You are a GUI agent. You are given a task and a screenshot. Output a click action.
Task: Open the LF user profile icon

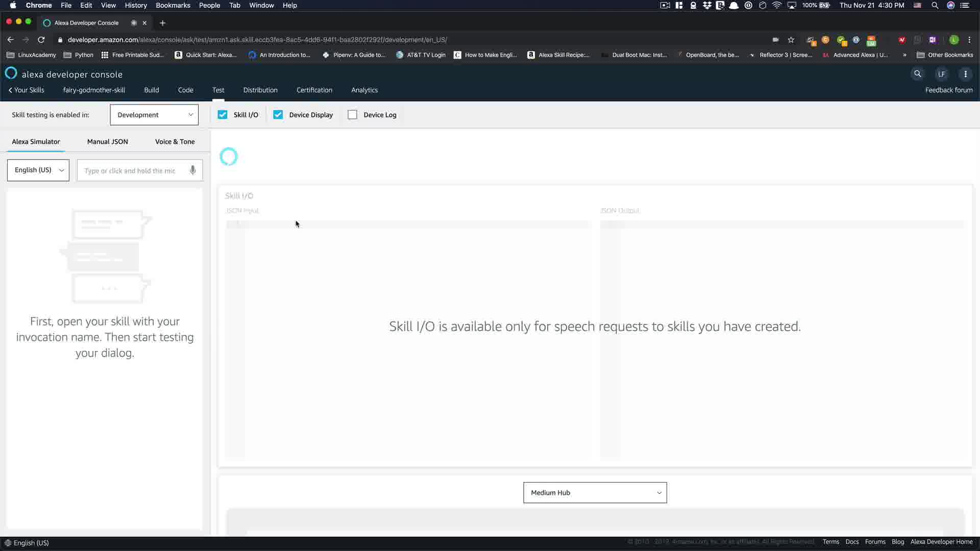coord(941,74)
